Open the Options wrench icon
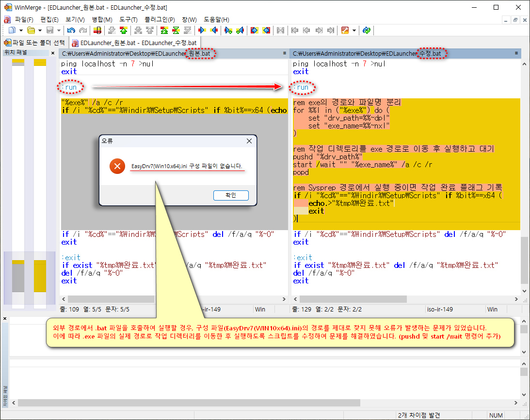530x420 pixels. point(345,31)
